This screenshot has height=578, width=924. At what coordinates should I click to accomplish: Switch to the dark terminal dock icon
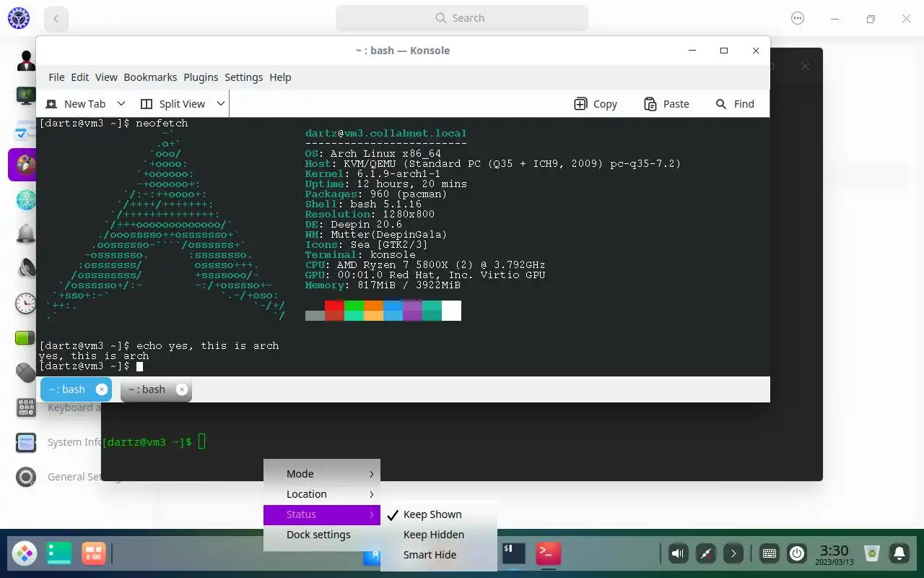point(514,553)
